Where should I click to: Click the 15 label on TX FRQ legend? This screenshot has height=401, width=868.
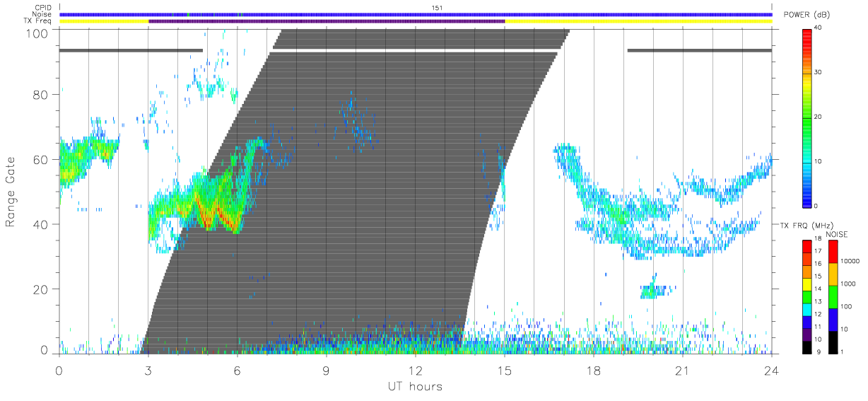tap(818, 277)
